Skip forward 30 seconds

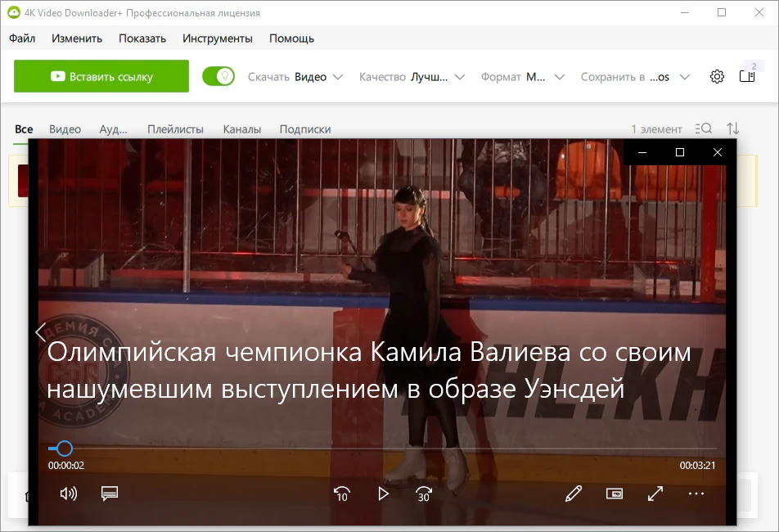424,494
